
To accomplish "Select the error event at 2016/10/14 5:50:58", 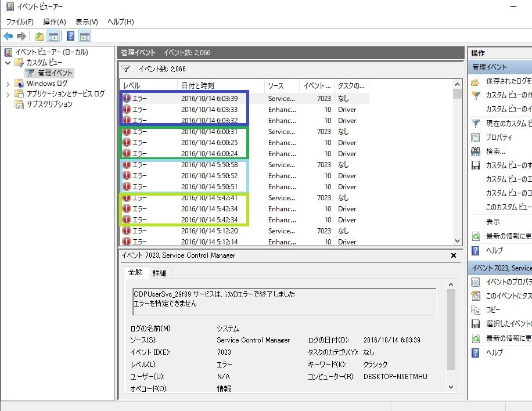I will pos(245,164).
